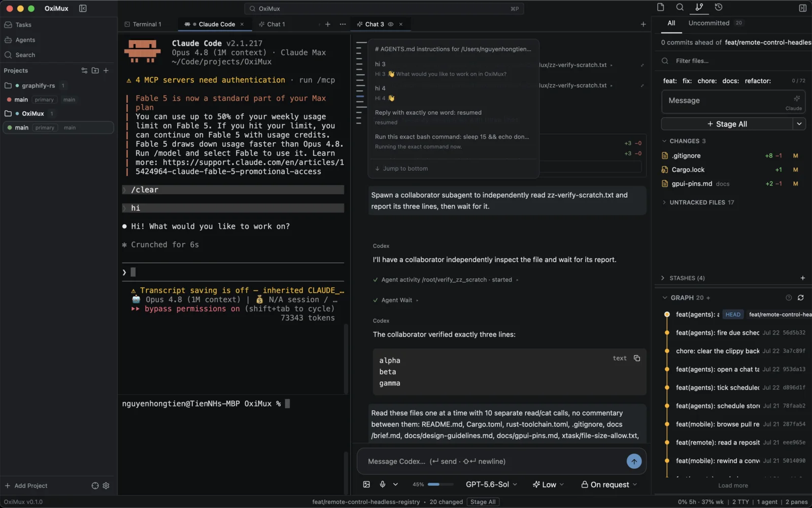Add a new stash with plus icon
The height and width of the screenshot is (508, 812).
pyautogui.click(x=802, y=278)
